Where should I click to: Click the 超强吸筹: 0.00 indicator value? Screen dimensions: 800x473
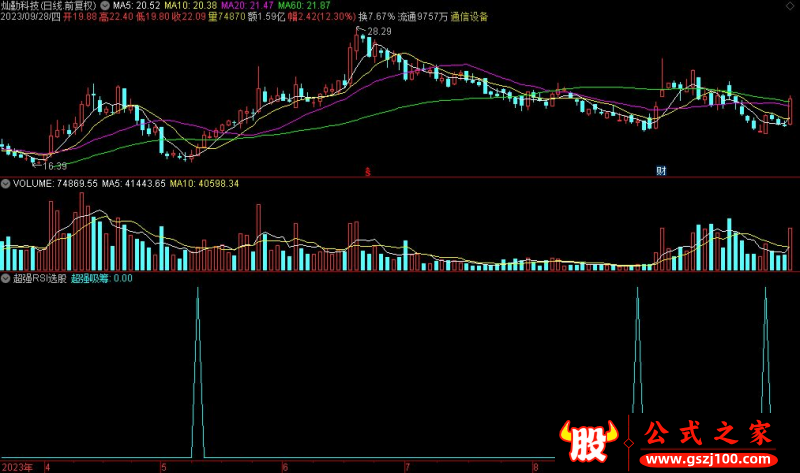102,279
